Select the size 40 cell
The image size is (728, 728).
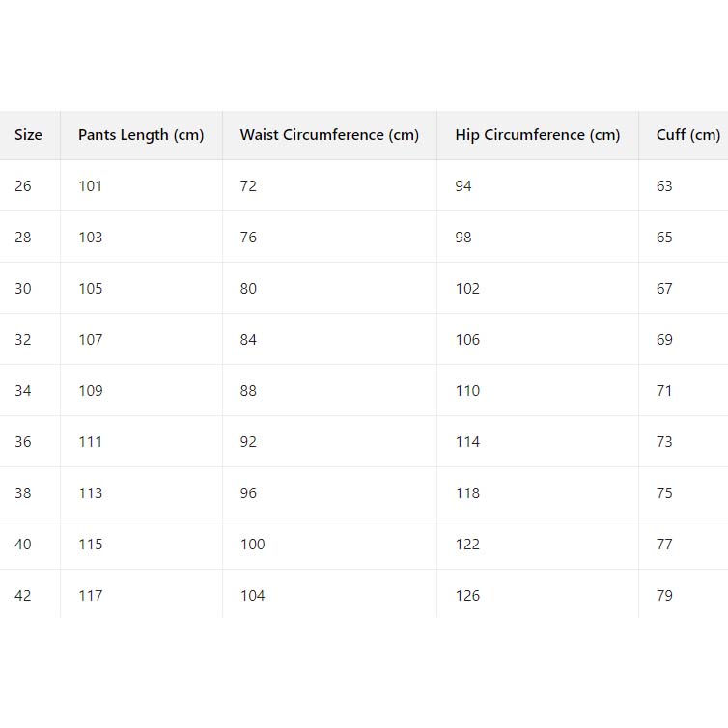click(23, 545)
